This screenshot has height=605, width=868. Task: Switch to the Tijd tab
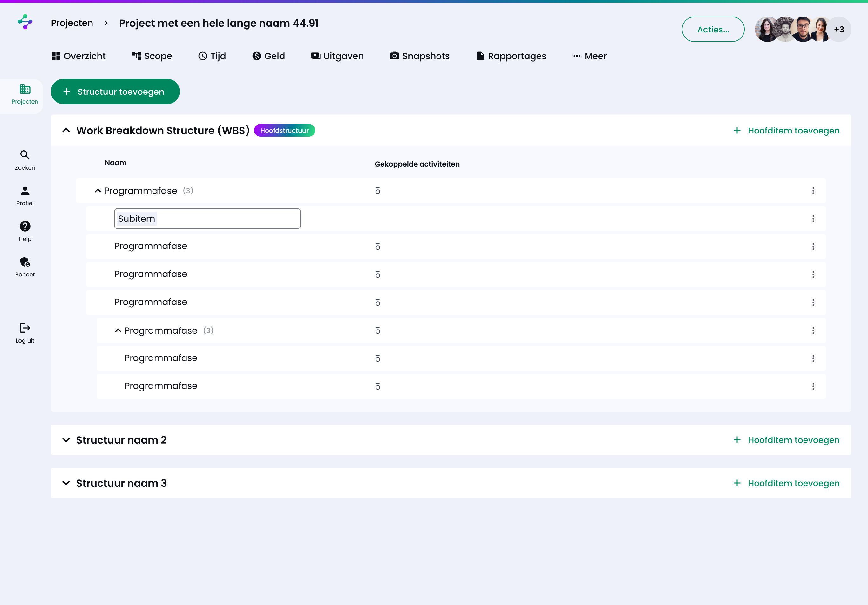(x=212, y=56)
